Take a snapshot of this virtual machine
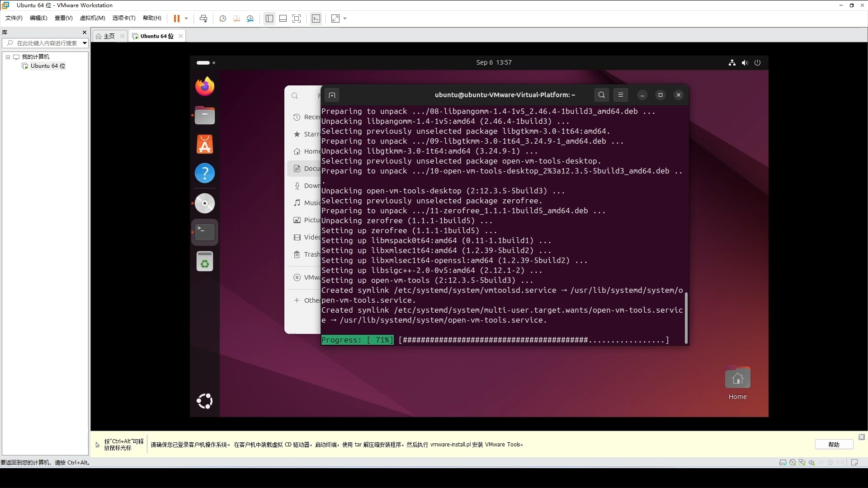868x488 pixels. click(223, 19)
